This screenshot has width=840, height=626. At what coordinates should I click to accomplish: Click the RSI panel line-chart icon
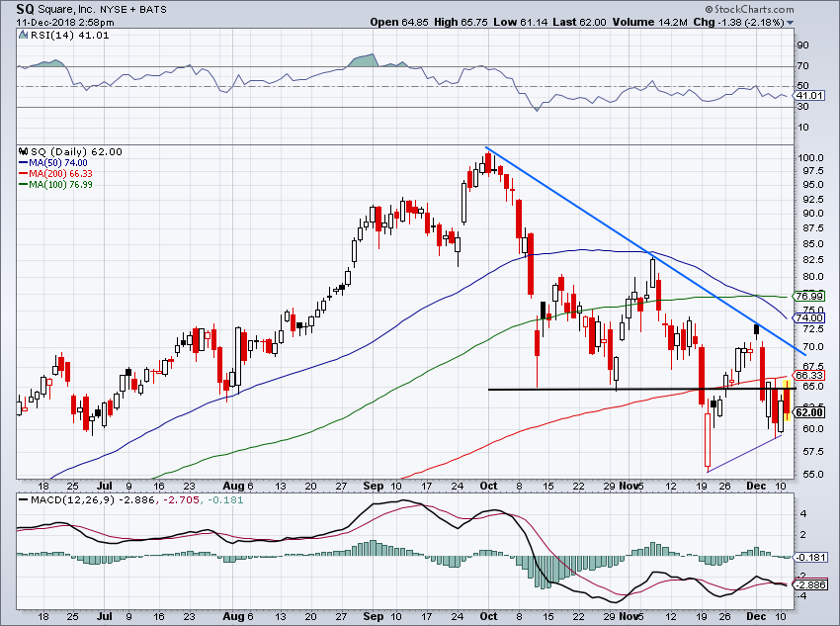tap(23, 36)
